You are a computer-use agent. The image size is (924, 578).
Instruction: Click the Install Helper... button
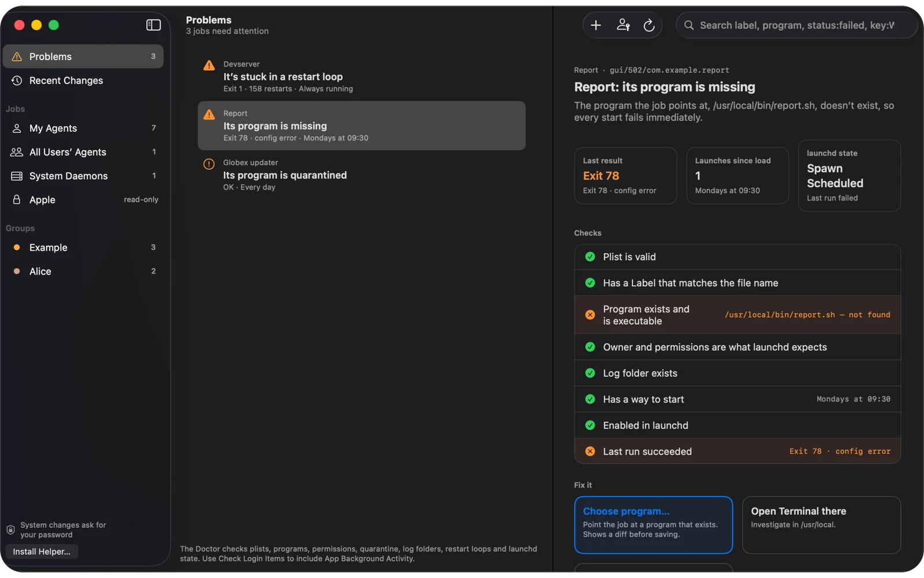(42, 551)
